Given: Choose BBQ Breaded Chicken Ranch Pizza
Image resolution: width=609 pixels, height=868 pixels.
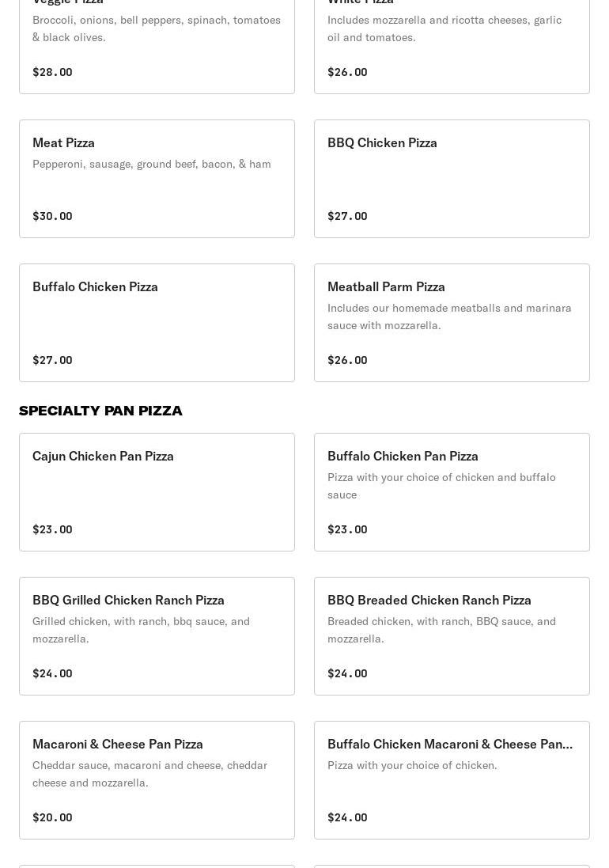Looking at the screenshot, I should pos(429,601).
